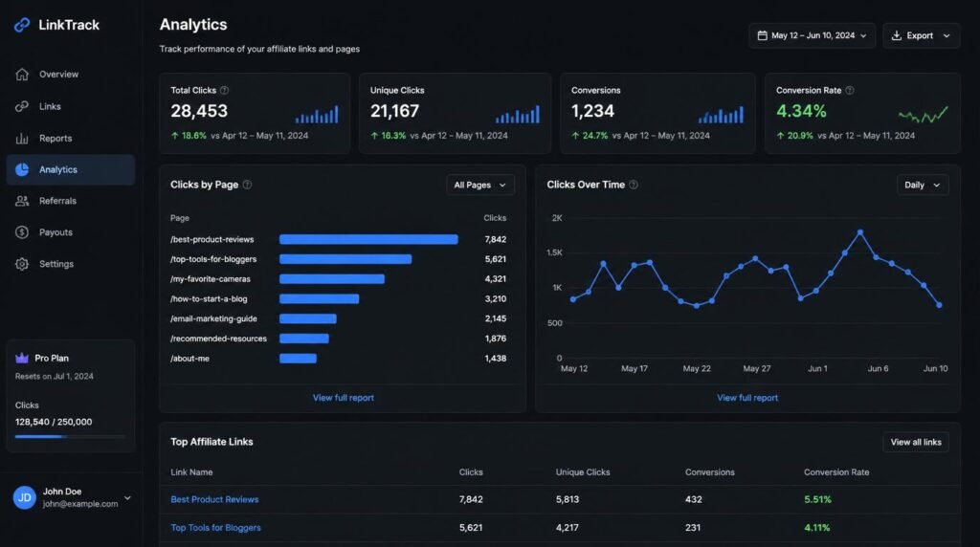Click View full report under Clicks Over Time

click(x=747, y=398)
